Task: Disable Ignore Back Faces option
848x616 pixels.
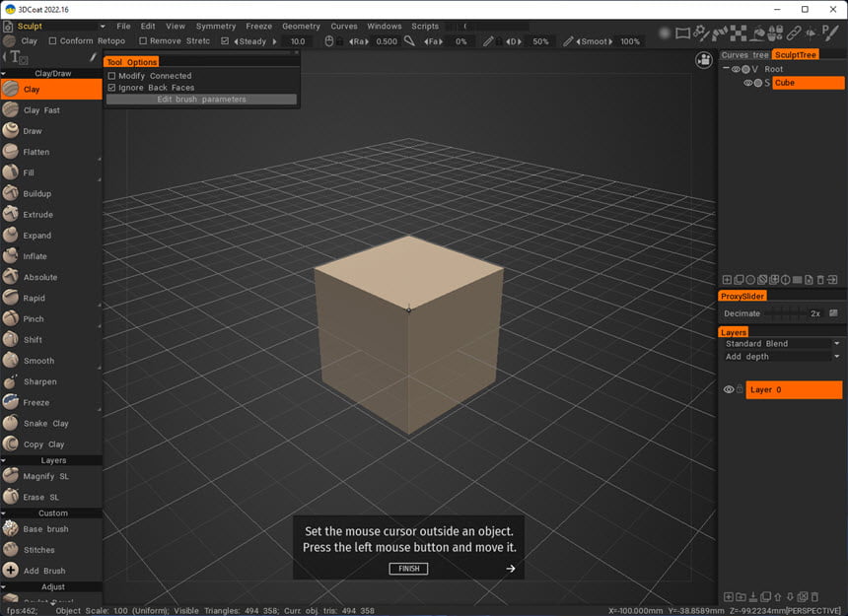Action: pos(112,88)
